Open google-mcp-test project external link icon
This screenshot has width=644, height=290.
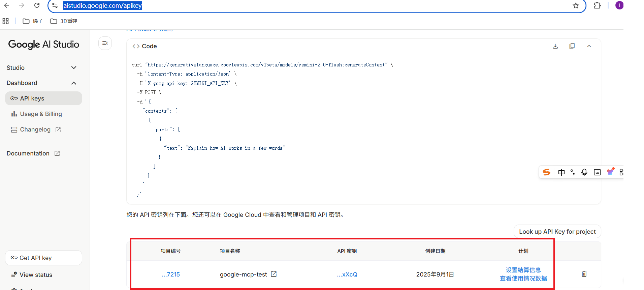(x=274, y=274)
